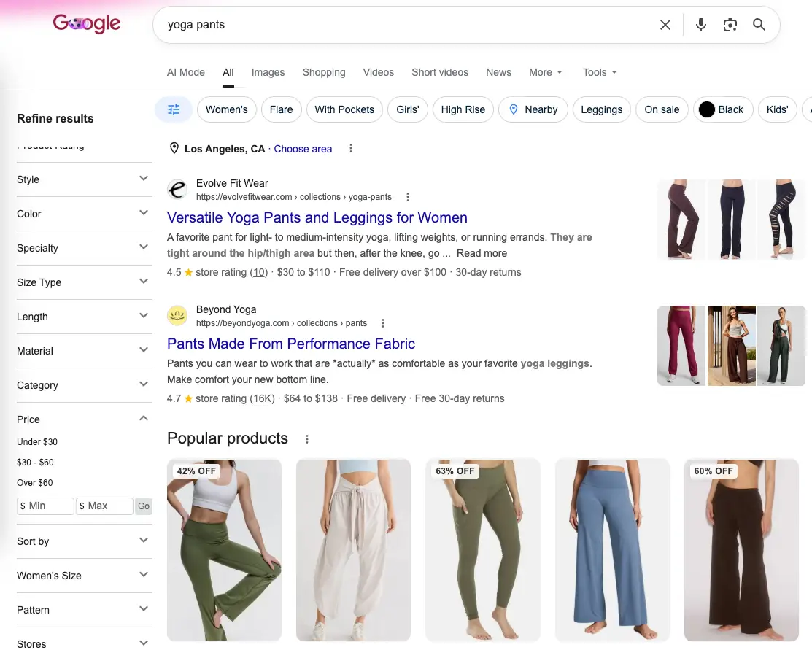Open the Tools dropdown
Image resolution: width=812 pixels, height=650 pixels.
[599, 72]
